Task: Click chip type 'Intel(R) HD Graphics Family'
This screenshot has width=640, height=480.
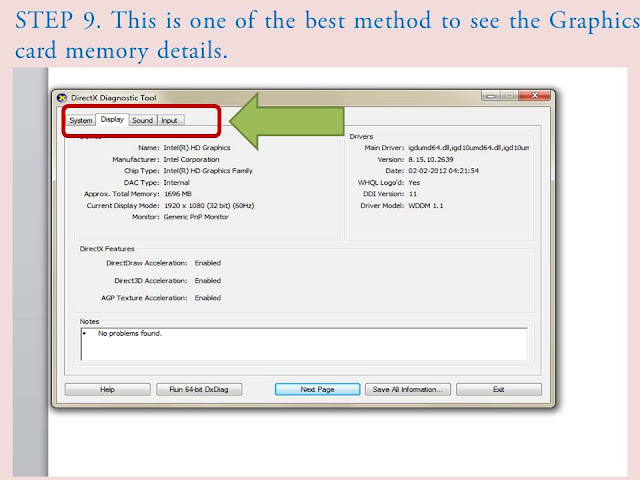Action: (x=208, y=171)
